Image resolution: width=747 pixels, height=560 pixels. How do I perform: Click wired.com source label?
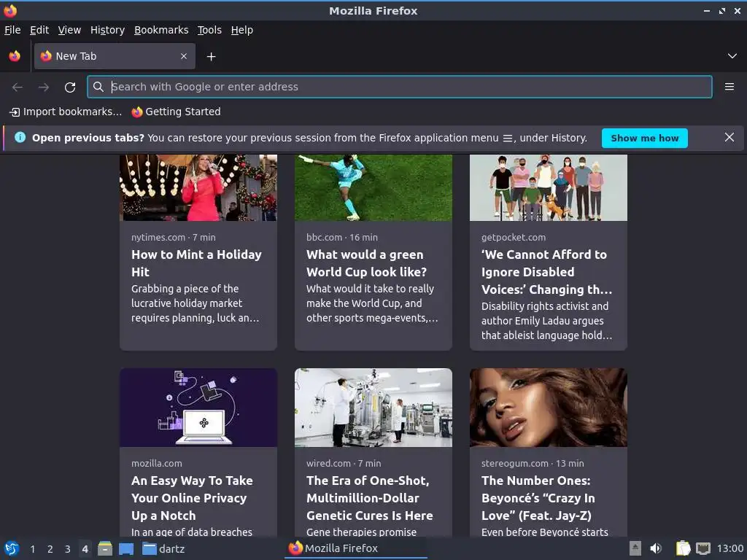click(x=328, y=463)
